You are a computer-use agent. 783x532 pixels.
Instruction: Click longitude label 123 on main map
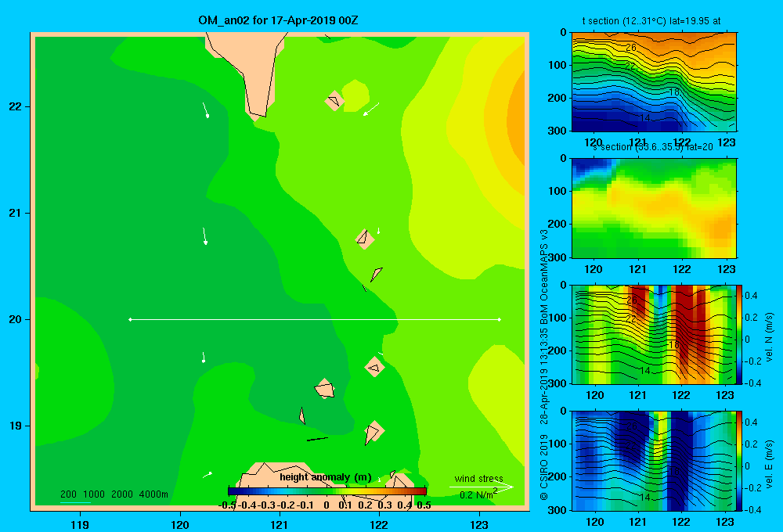479,524
